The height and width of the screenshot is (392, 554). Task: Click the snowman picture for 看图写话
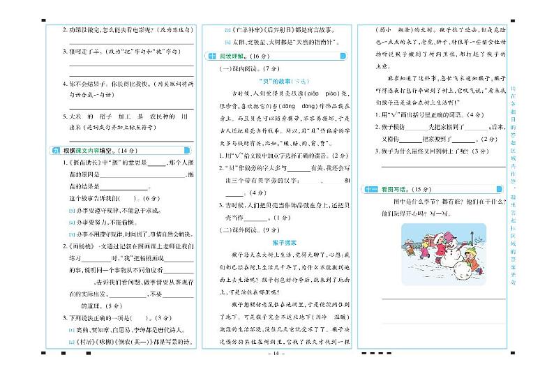444,255
